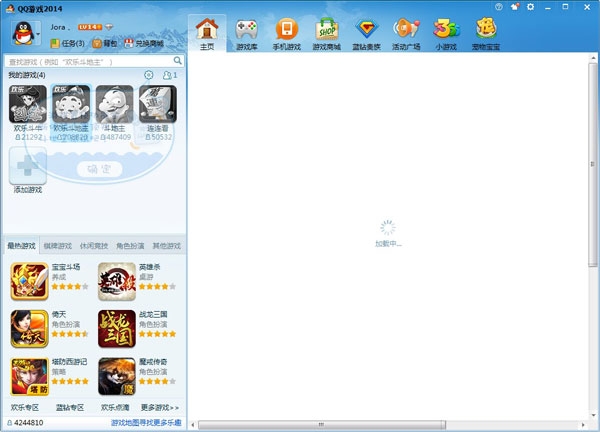Open the 游戏库 game library tab

(x=247, y=34)
